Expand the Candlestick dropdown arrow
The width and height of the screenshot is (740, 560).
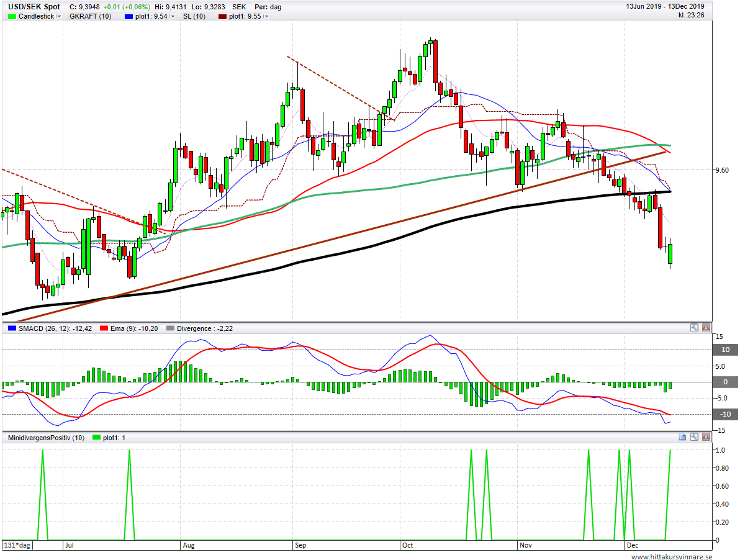click(59, 17)
